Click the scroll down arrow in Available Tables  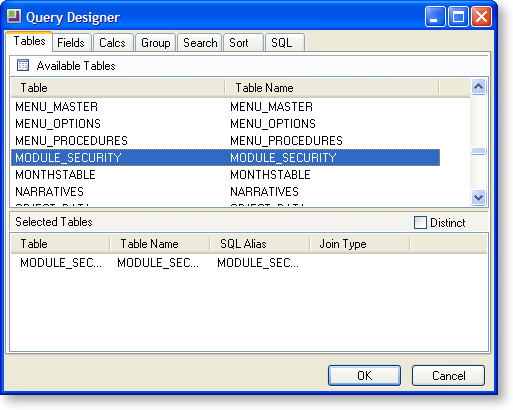pyautogui.click(x=478, y=197)
